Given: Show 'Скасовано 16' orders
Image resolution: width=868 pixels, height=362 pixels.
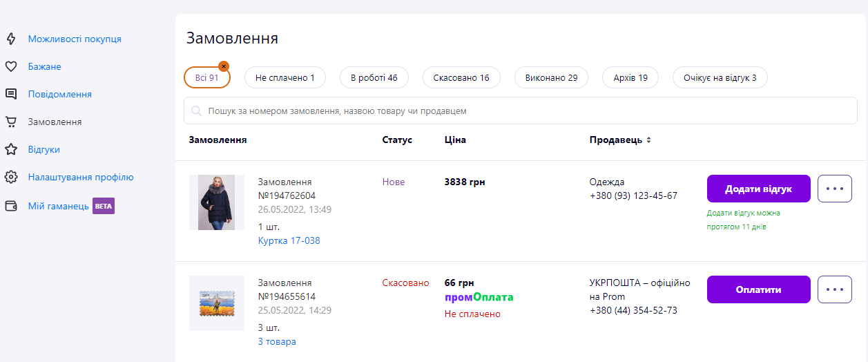Looking at the screenshot, I should click(x=461, y=78).
